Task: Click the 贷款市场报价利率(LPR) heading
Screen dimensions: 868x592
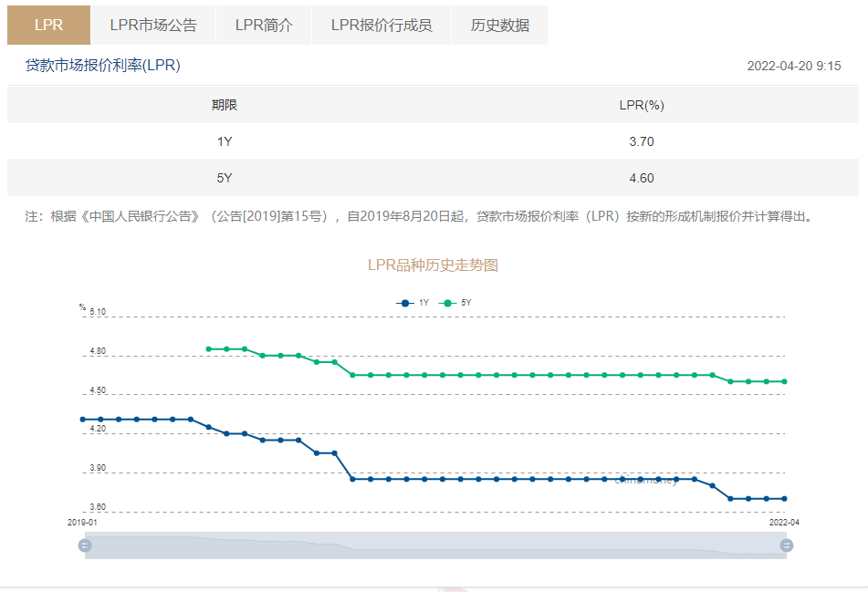Action: [x=101, y=65]
